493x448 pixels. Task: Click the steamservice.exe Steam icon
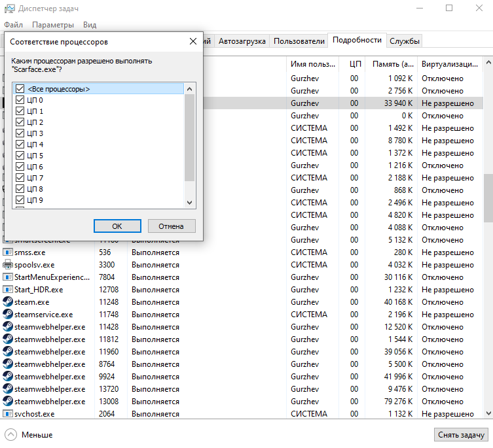coord(8,315)
